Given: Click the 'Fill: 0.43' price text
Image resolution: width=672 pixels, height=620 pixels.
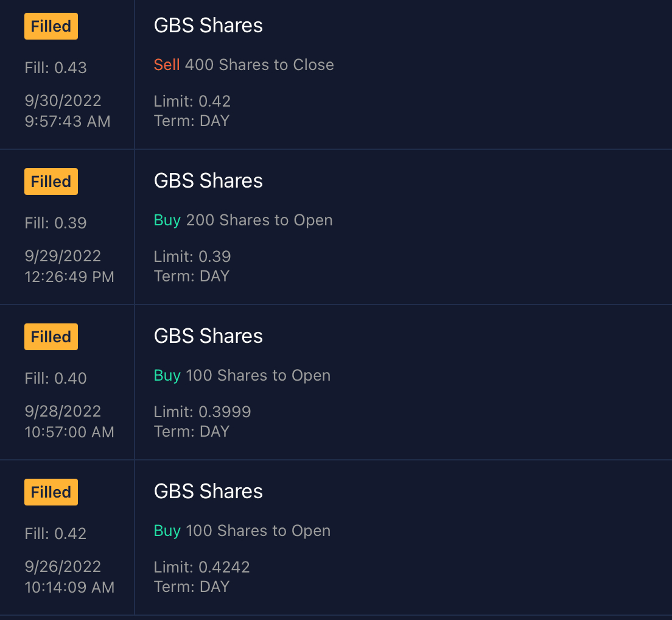Looking at the screenshot, I should (x=56, y=68).
